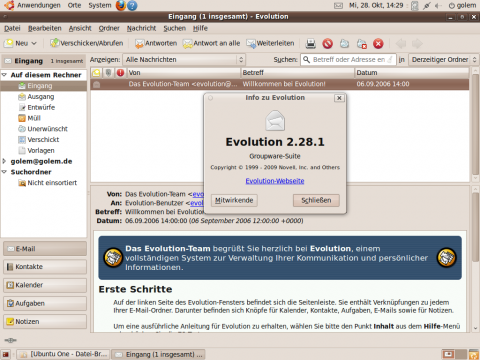Image resolution: width=480 pixels, height=360 pixels.
Task: Click the attachment column header icon
Action: click(108, 73)
